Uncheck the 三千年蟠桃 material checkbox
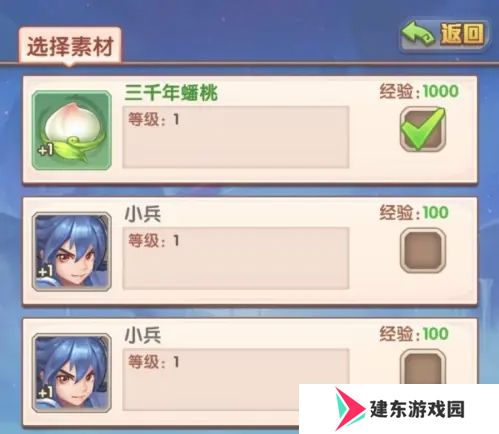499x434 pixels. (423, 129)
